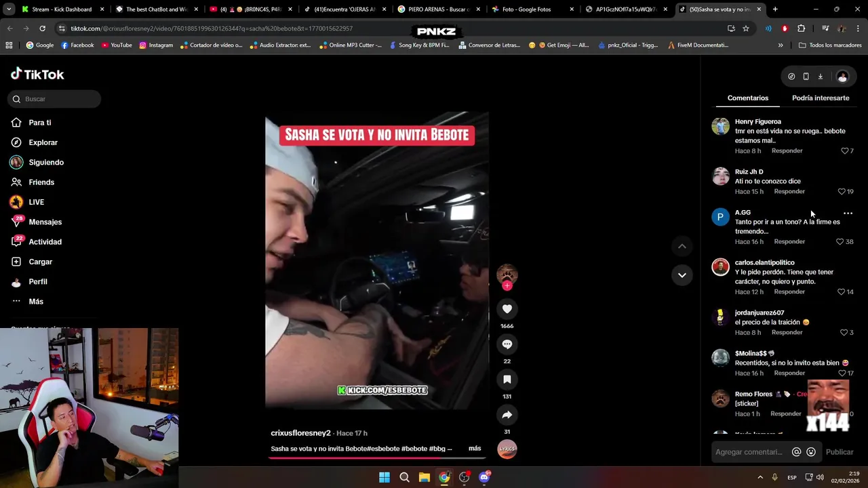Screen dimensions: 868x488
Task: Open profile avatar in TikTok top-right pill
Action: (x=842, y=77)
